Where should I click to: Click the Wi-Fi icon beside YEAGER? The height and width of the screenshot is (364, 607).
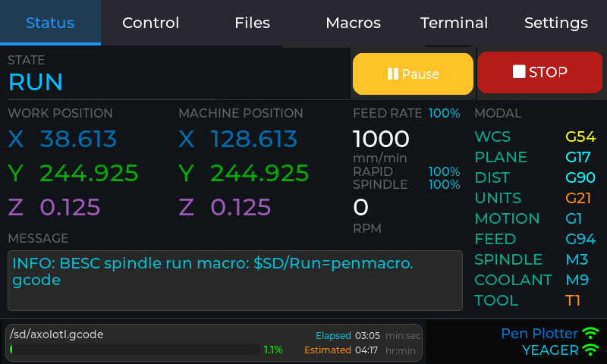point(590,350)
